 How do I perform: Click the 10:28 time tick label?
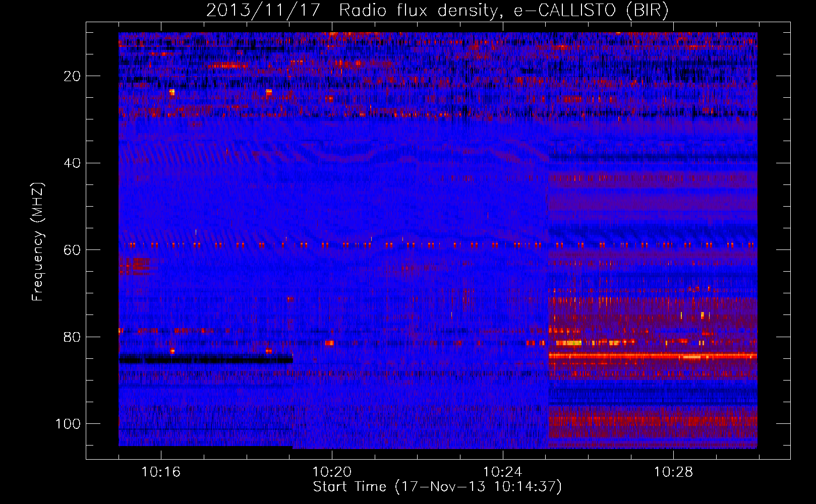coord(673,472)
